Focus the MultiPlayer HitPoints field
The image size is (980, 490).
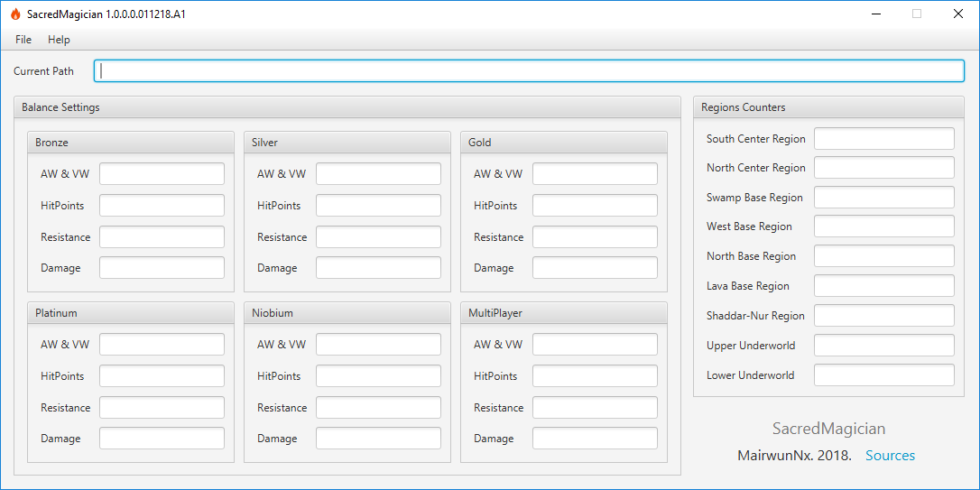click(x=595, y=375)
